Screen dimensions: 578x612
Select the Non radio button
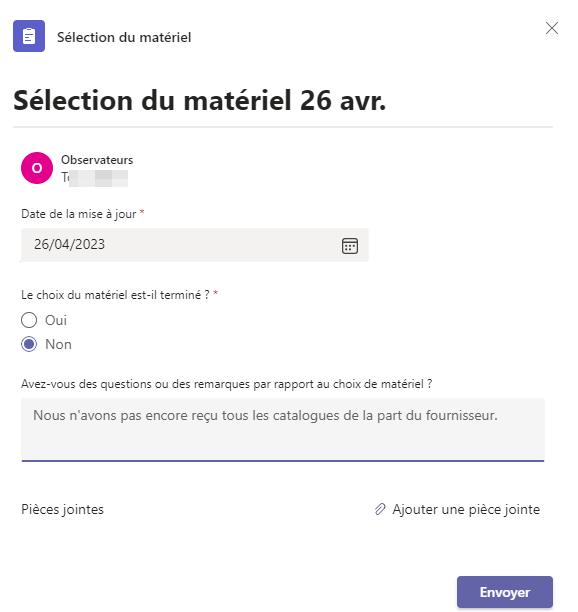tap(29, 344)
